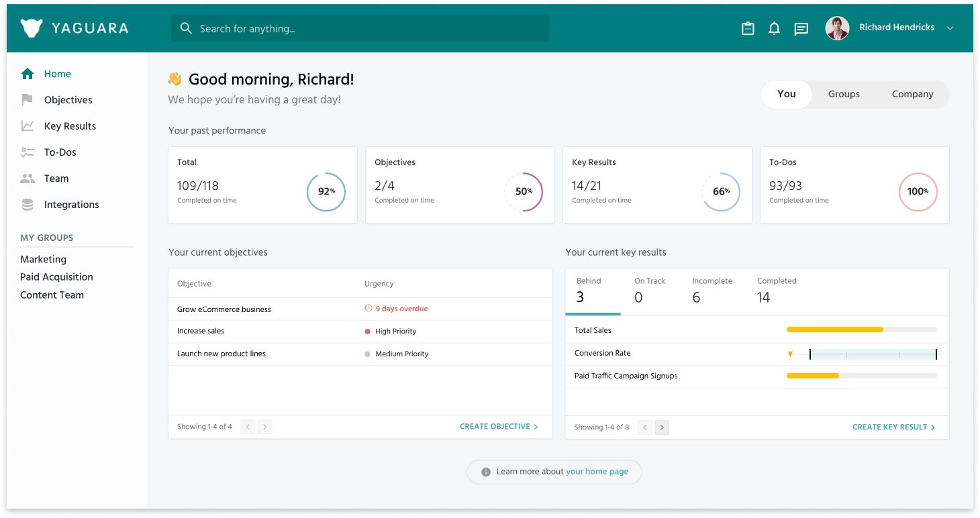This screenshot has height=518, width=980.
Task: Click the Team people icon in sidebar
Action: (x=28, y=178)
